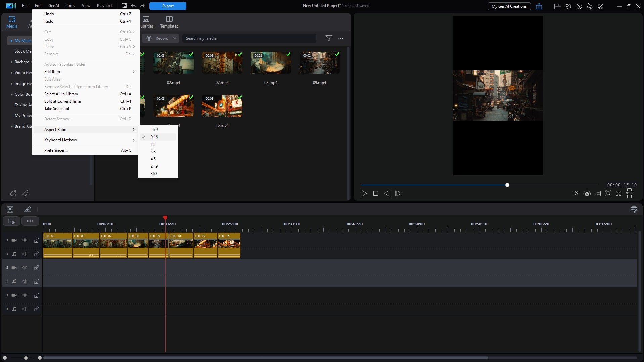
Task: Open the Playback menu
Action: coord(104,5)
